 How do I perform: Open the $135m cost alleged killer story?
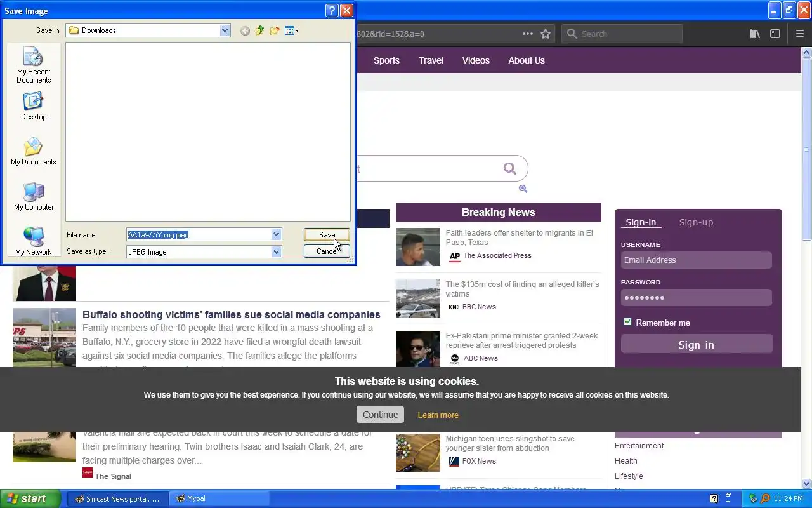click(x=522, y=289)
